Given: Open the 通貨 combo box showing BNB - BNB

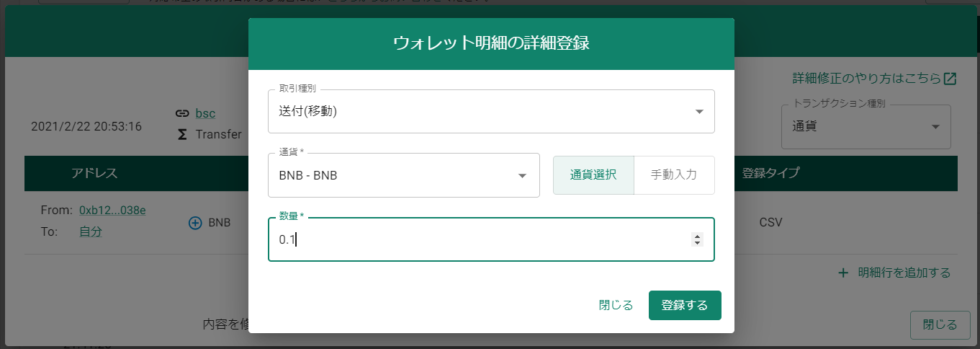Looking at the screenshot, I should 404,175.
